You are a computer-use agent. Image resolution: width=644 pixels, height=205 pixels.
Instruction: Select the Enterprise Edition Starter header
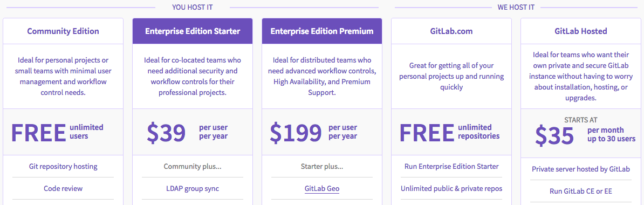coord(193,31)
